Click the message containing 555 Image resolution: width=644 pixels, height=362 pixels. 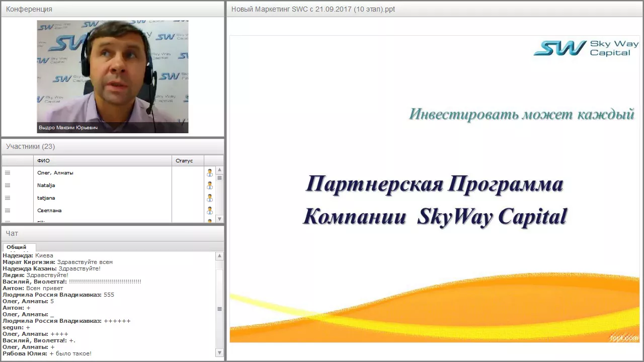click(58, 295)
